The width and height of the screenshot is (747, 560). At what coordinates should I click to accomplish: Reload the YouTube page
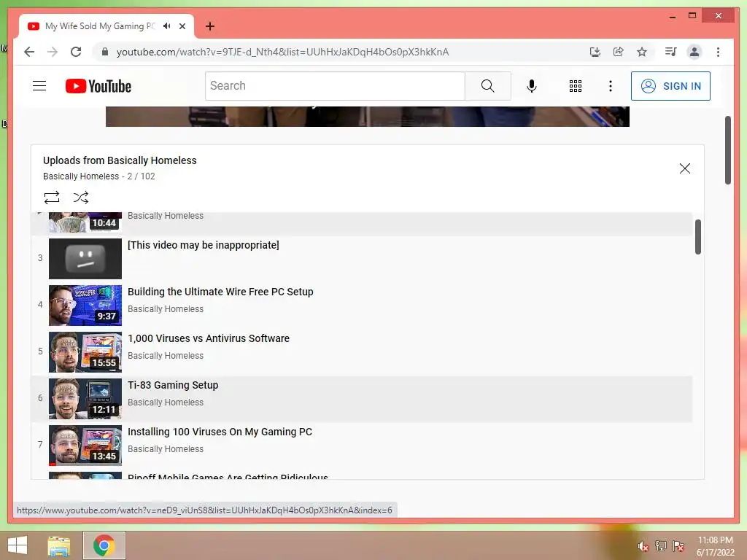click(76, 52)
